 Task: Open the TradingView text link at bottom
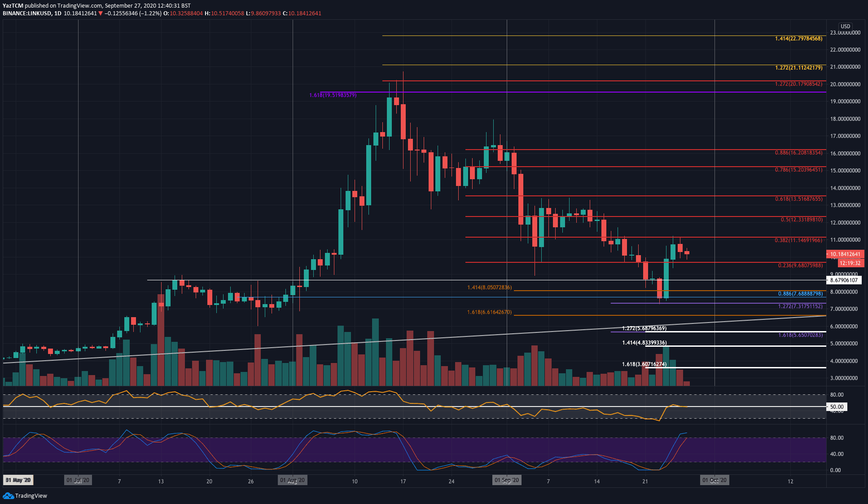tap(31, 496)
